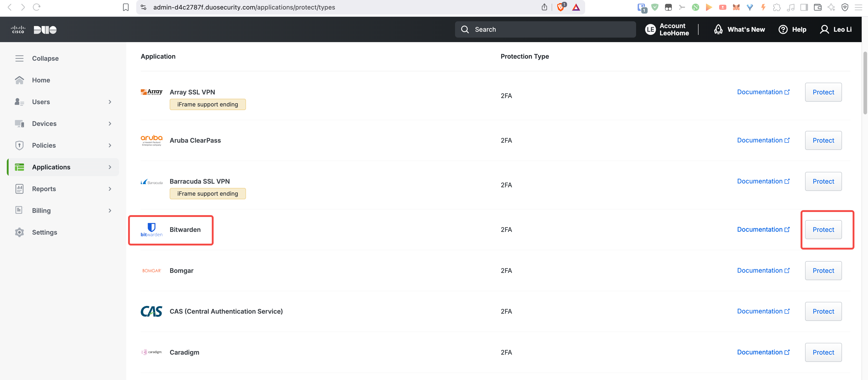The image size is (868, 380).
Task: Open Bitwarden Documentation link
Action: click(763, 229)
